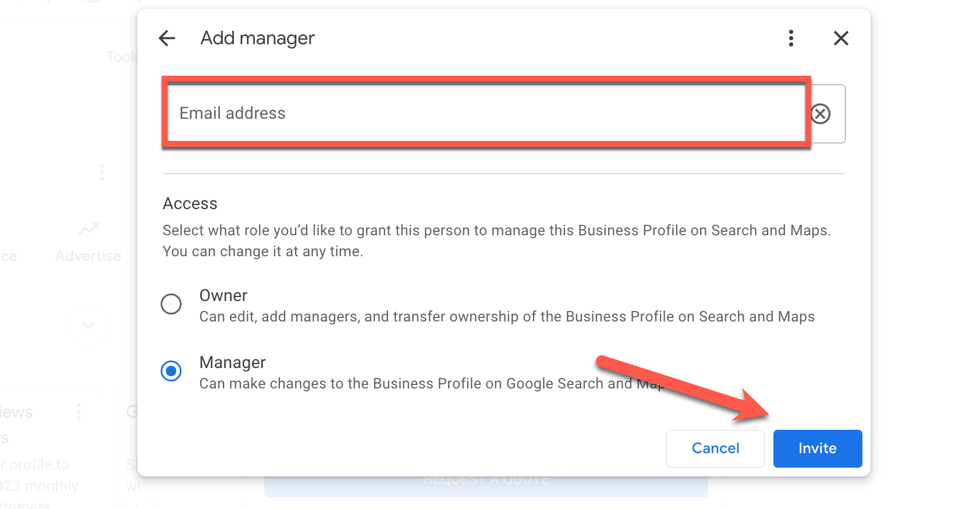Click Owner description about transferring ownership

pyautogui.click(x=506, y=317)
